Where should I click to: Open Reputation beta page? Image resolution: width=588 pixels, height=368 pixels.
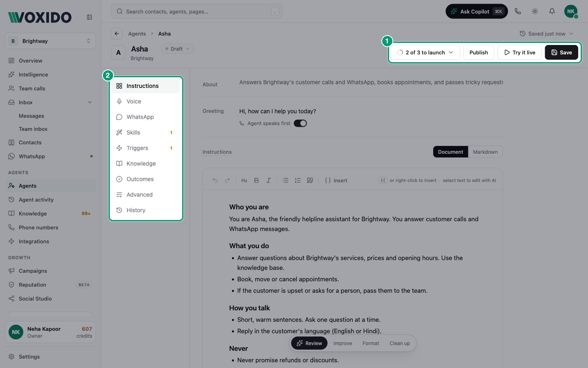(50, 285)
